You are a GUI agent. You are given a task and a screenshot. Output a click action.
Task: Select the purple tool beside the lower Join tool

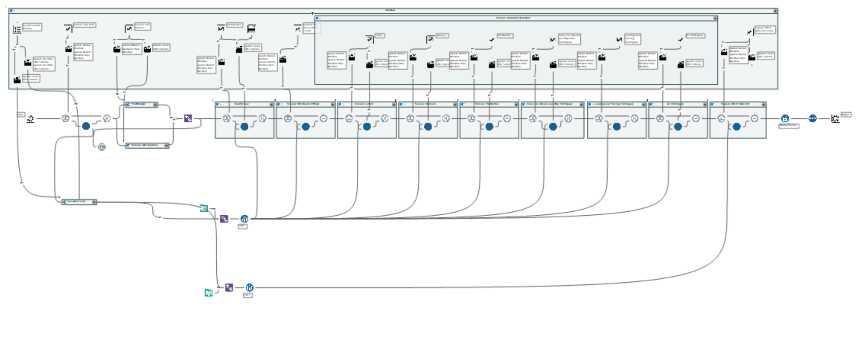tap(229, 287)
